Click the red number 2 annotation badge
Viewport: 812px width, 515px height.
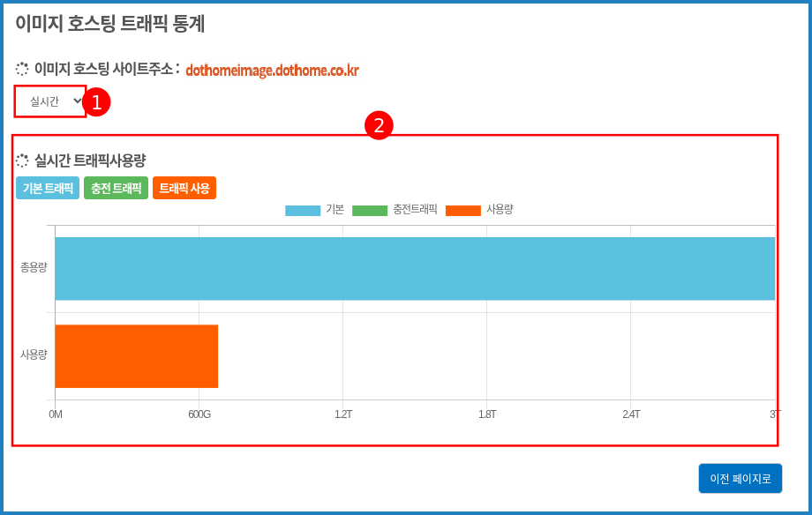coord(379,125)
